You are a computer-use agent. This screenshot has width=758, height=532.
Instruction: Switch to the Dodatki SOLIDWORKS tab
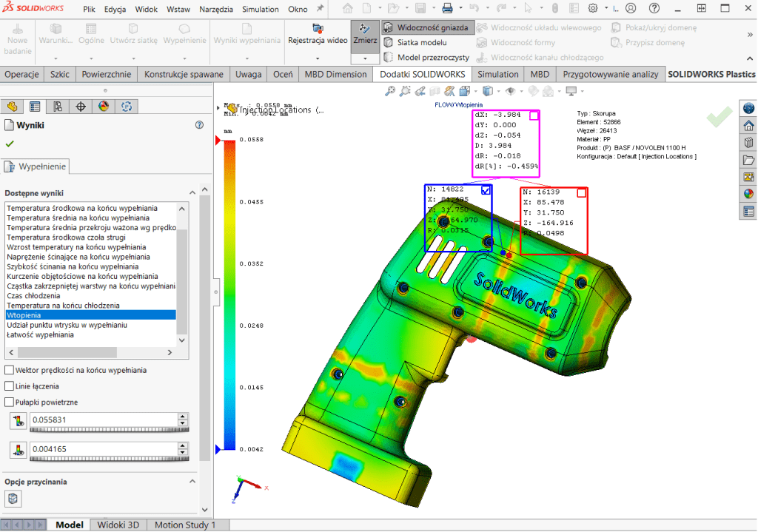(x=422, y=75)
